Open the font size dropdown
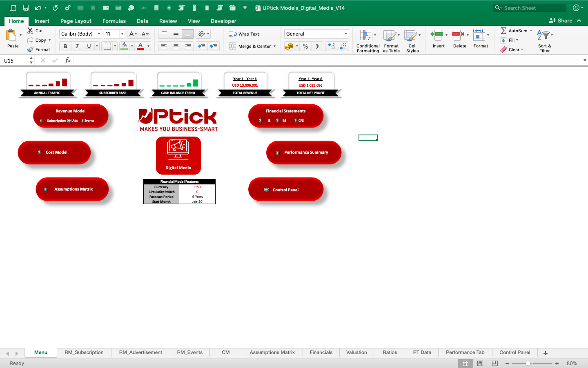588x368 pixels. point(122,34)
